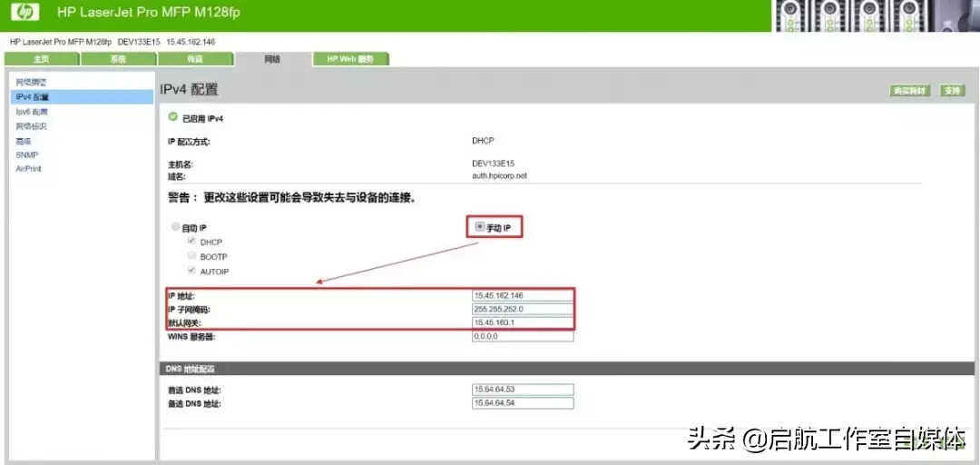Image resolution: width=980 pixels, height=465 pixels.
Task: Click the 购买耗材 button
Action: (910, 91)
